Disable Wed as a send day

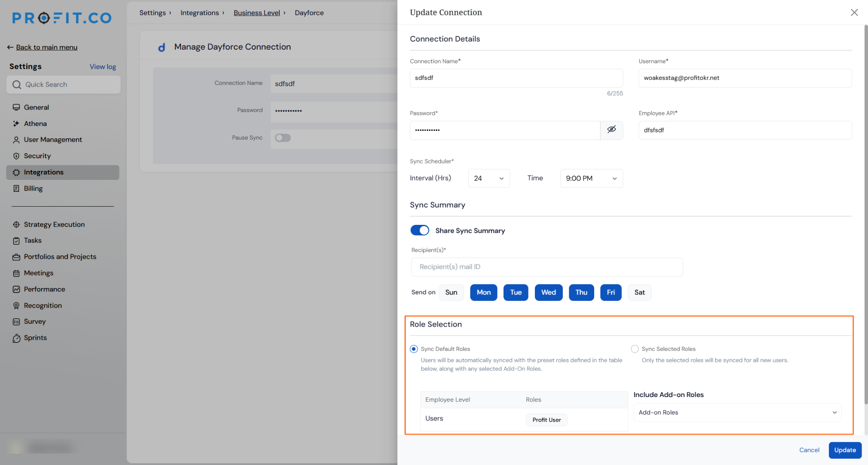pos(548,292)
